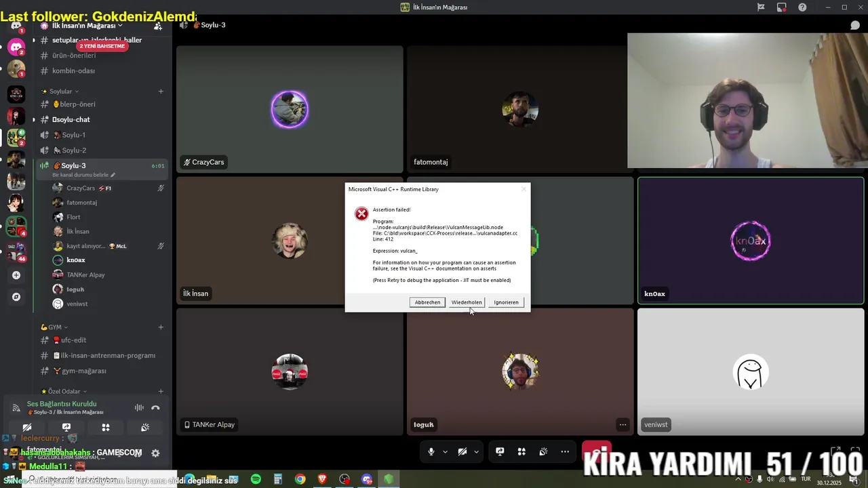
Task: Disconnect from voice using the hang-up icon
Action: (155, 407)
